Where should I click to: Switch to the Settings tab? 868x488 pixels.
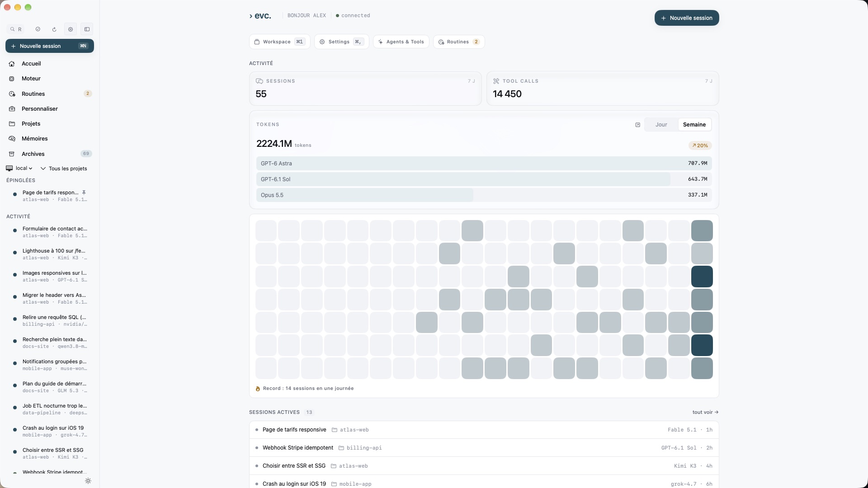[x=341, y=42]
